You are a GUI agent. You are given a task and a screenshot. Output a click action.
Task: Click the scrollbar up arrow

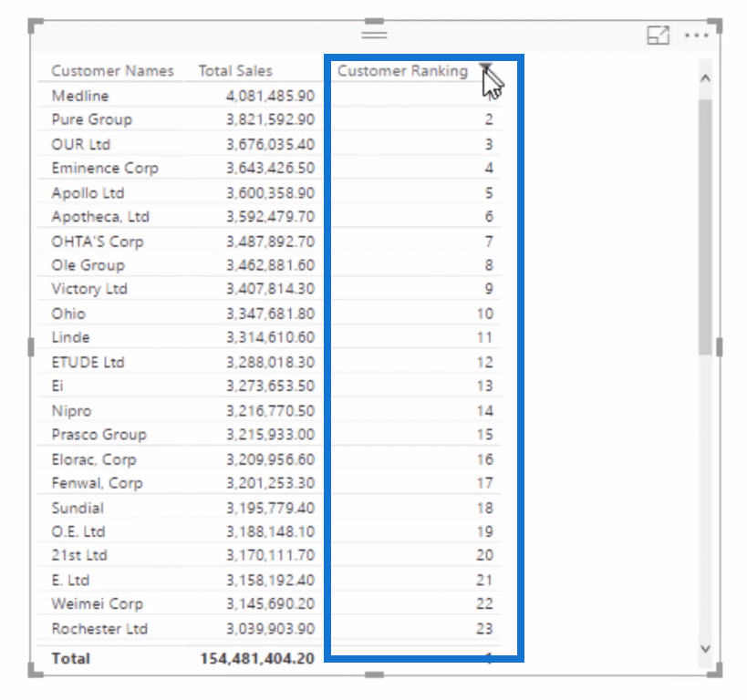706,78
